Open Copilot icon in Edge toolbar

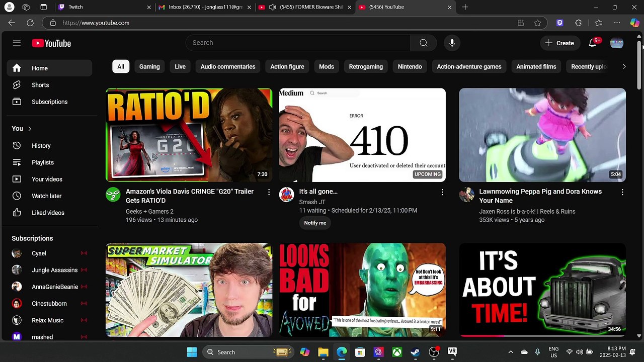(635, 23)
